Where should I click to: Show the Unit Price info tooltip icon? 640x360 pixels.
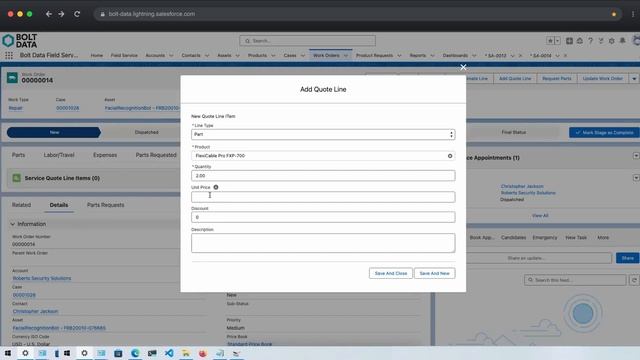(x=216, y=187)
